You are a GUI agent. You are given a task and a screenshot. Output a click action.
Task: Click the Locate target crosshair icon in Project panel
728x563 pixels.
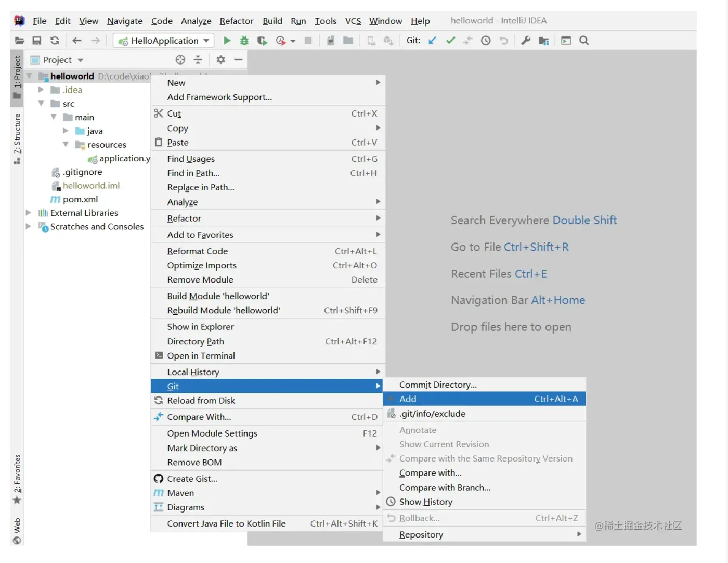click(x=180, y=60)
